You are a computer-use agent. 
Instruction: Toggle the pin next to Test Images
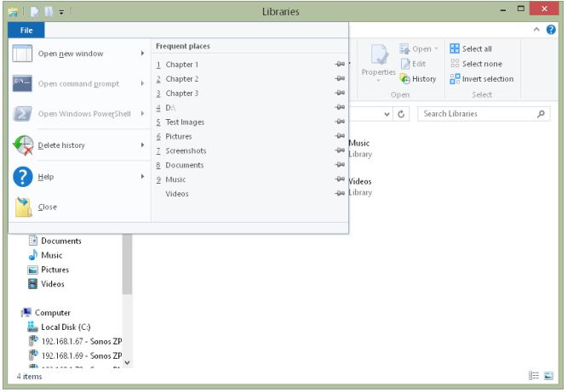pos(340,122)
